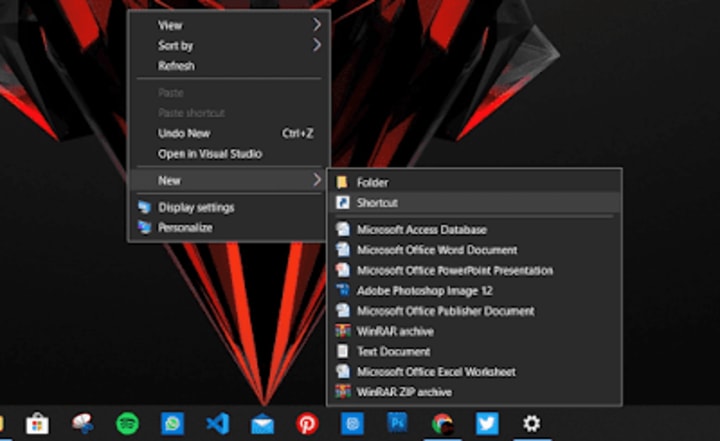Click the Photoshop Image 12 icon
720x441 pixels.
(343, 290)
